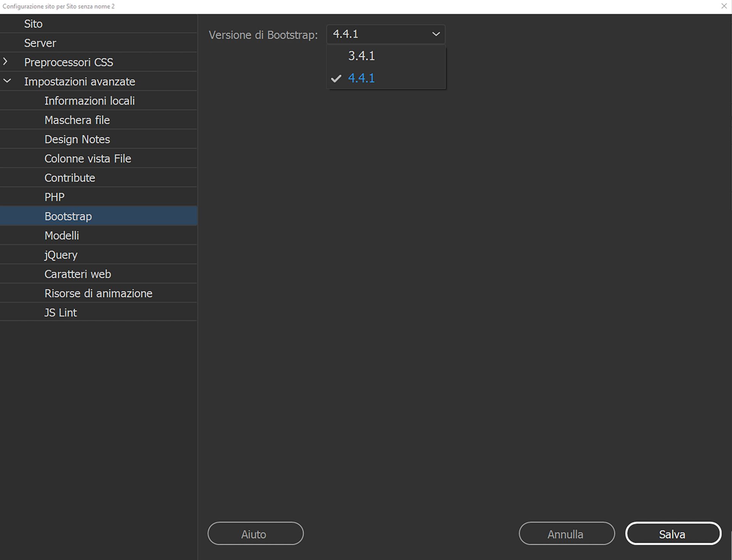This screenshot has height=560, width=732.
Task: Select Bootstrap version 3.4.1 from the list
Action: coord(361,56)
